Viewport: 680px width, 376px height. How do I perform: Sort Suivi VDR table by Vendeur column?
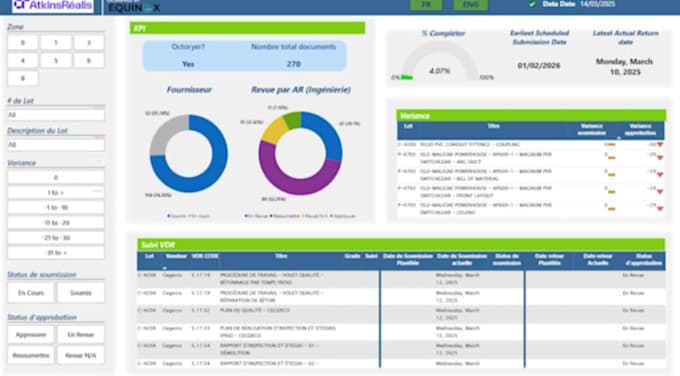click(176, 256)
